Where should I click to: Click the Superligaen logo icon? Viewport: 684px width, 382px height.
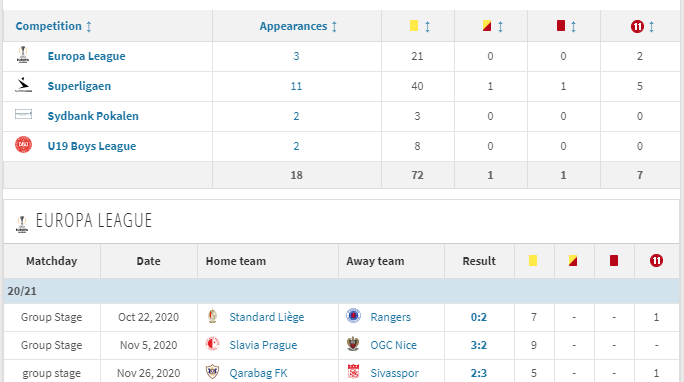click(23, 85)
